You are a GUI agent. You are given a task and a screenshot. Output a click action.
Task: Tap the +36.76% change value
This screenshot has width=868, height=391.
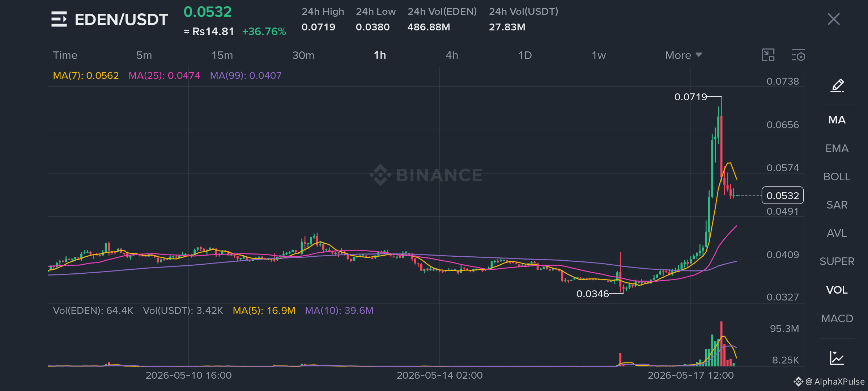coord(264,31)
